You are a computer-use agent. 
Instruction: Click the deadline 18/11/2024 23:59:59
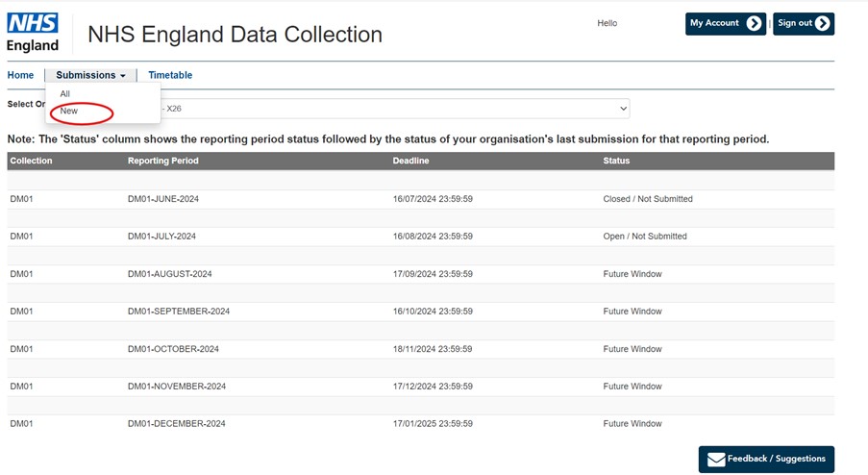(x=433, y=349)
